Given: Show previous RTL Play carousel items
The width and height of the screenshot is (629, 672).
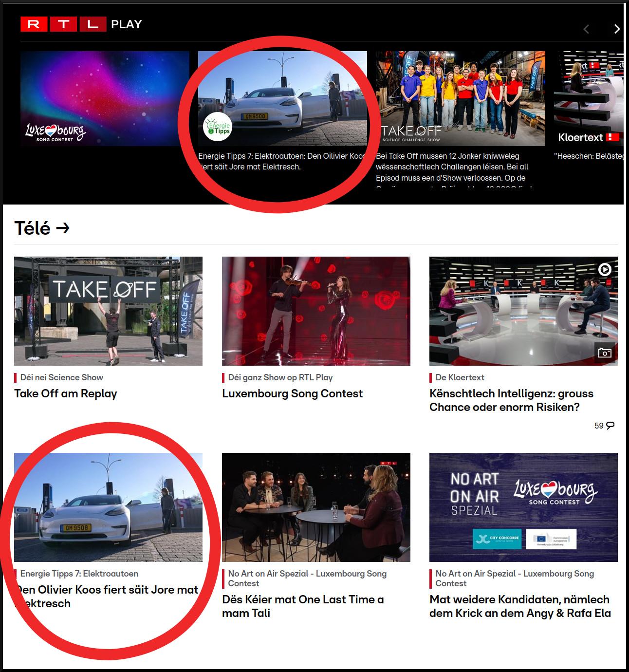Looking at the screenshot, I should pyautogui.click(x=586, y=29).
